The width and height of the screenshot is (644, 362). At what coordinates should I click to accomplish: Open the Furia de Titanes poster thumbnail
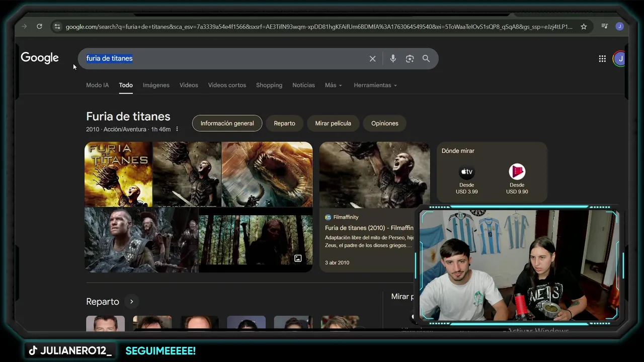tap(118, 174)
